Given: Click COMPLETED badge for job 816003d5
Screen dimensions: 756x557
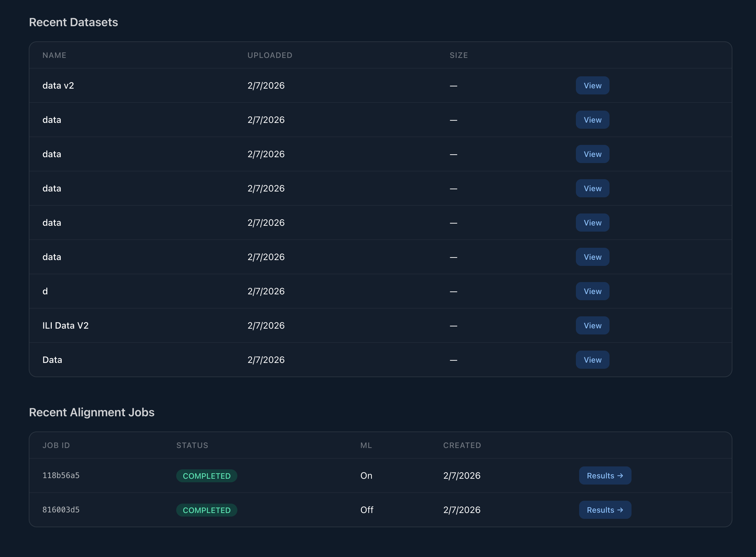Looking at the screenshot, I should click(207, 510).
